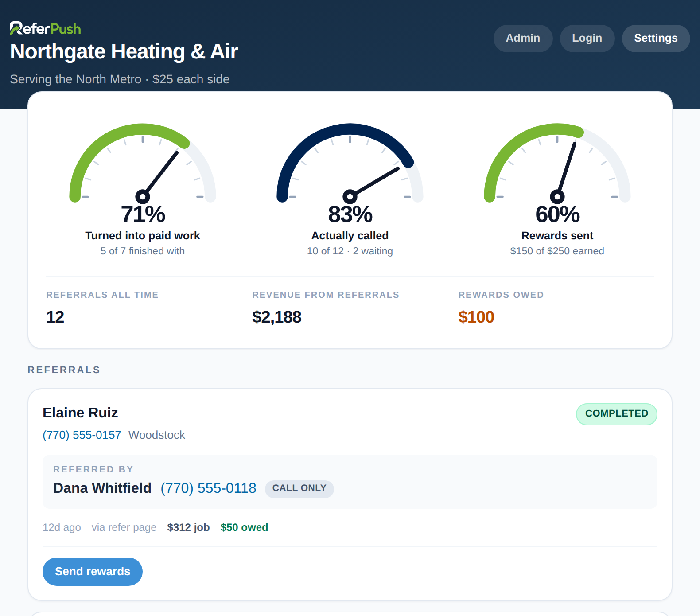
Task: Select the Northgate Heating & Air heading
Action: (x=124, y=51)
